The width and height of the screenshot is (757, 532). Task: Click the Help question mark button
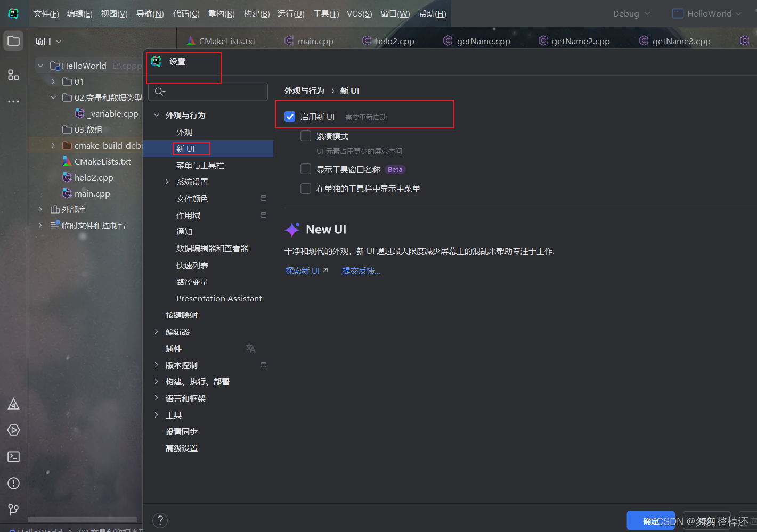pyautogui.click(x=160, y=520)
